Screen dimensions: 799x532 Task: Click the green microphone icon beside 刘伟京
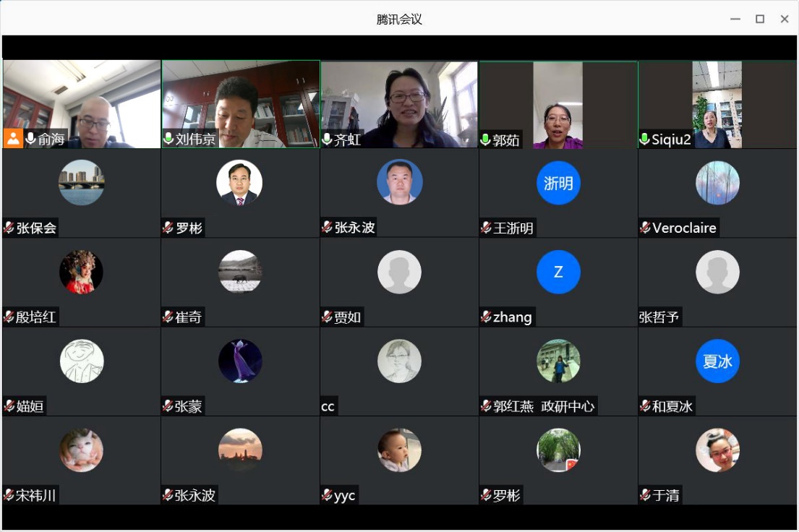point(168,140)
